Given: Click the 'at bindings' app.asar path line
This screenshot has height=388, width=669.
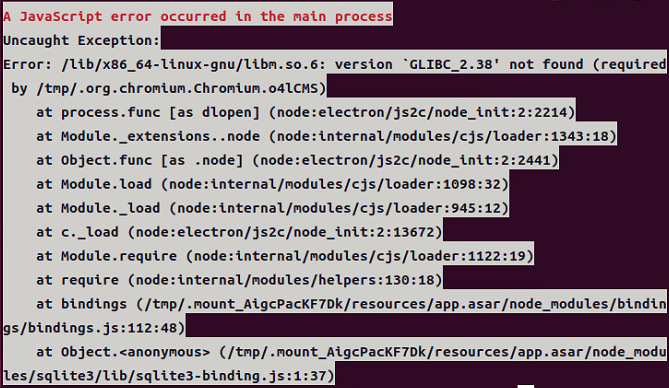Looking at the screenshot, I should coord(351,303).
